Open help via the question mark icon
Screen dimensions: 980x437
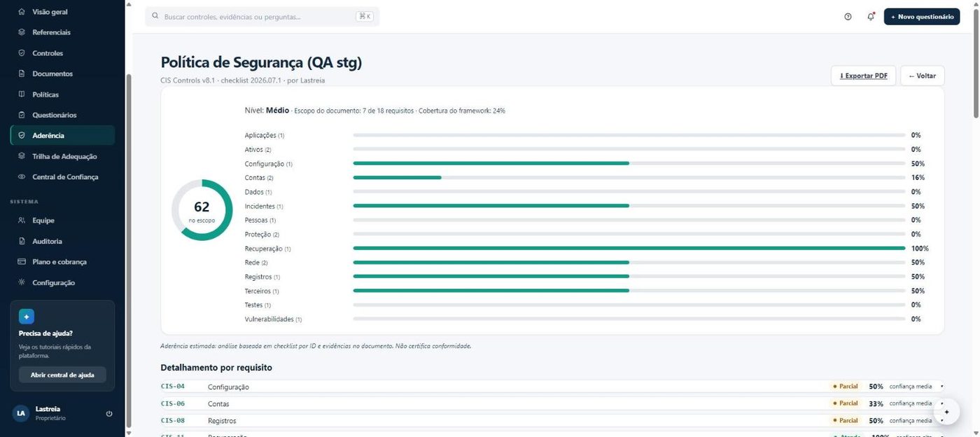(x=848, y=17)
